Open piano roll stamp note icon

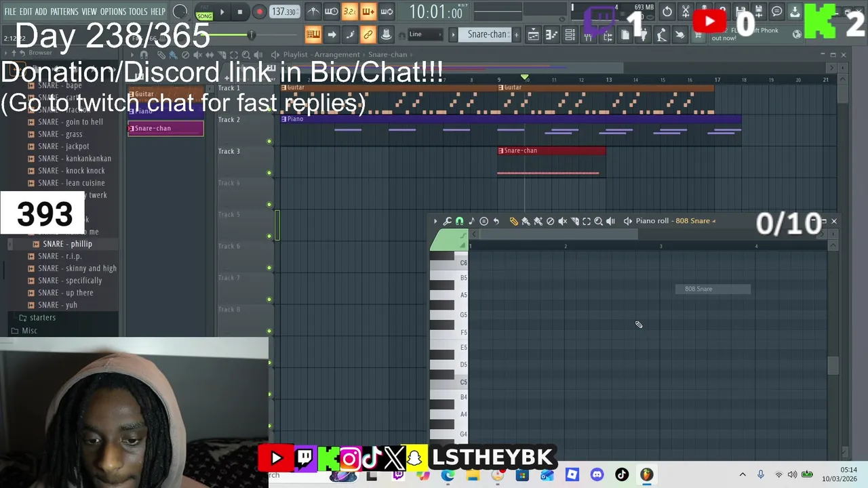click(471, 221)
